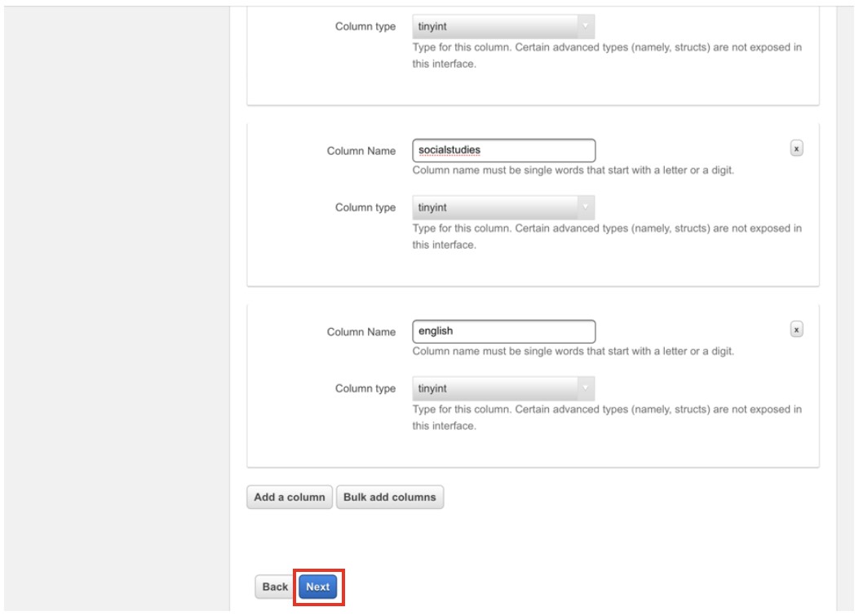Go back with the Back button
The width and height of the screenshot is (859, 616).
pyautogui.click(x=275, y=587)
